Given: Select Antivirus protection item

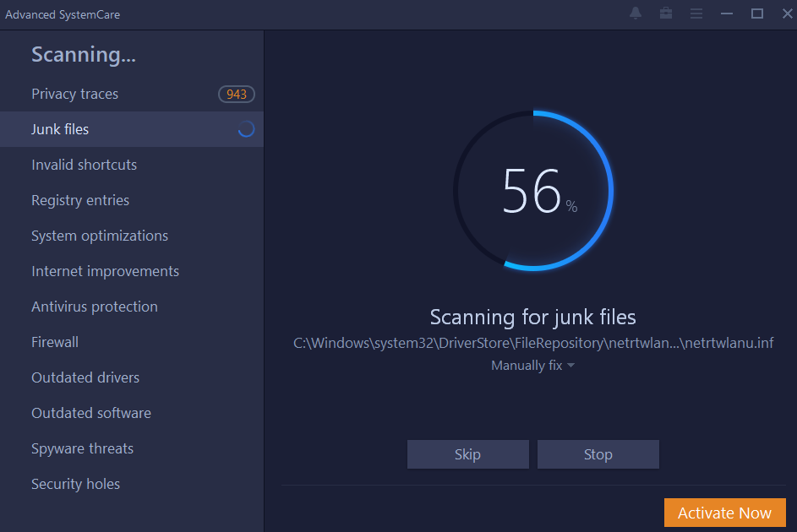Looking at the screenshot, I should pyautogui.click(x=132, y=307).
